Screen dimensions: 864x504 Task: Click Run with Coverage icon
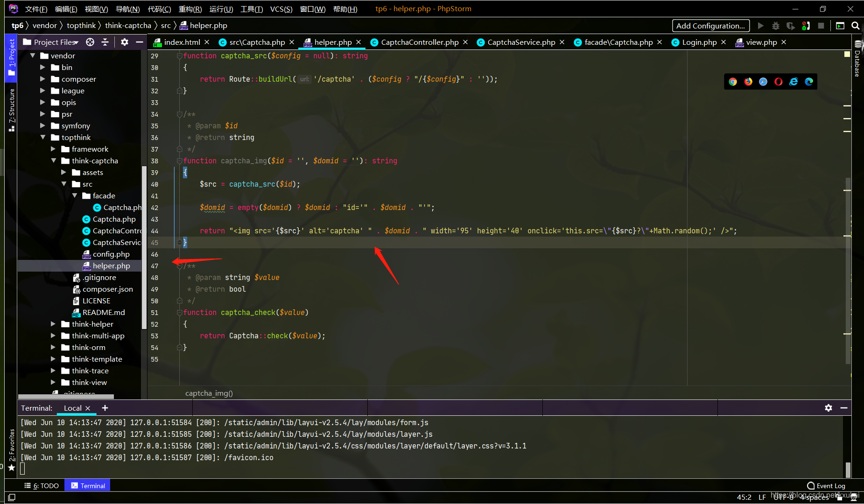[x=791, y=26]
